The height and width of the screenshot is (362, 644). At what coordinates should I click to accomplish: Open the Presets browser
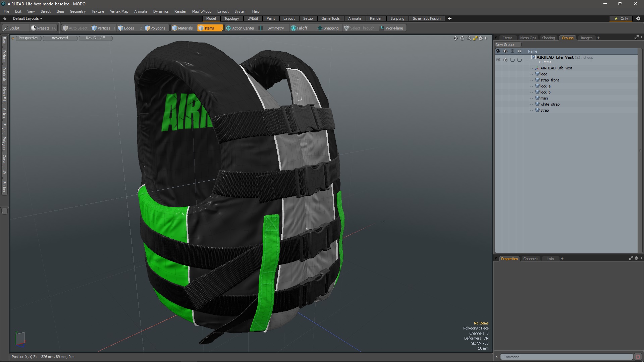pos(40,28)
